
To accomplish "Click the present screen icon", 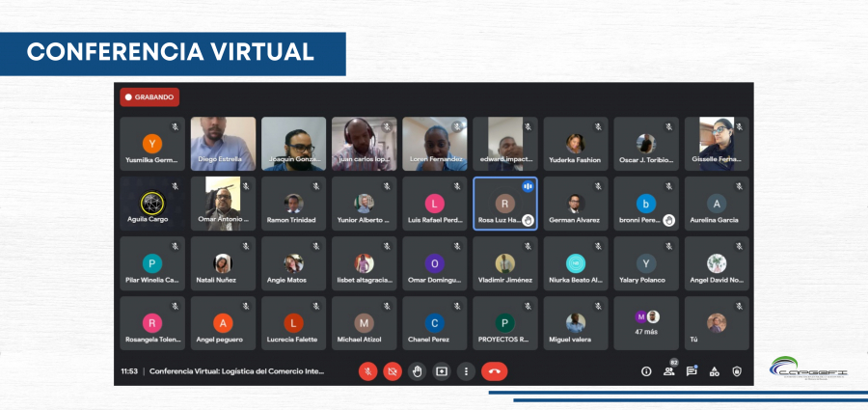I will point(442,371).
